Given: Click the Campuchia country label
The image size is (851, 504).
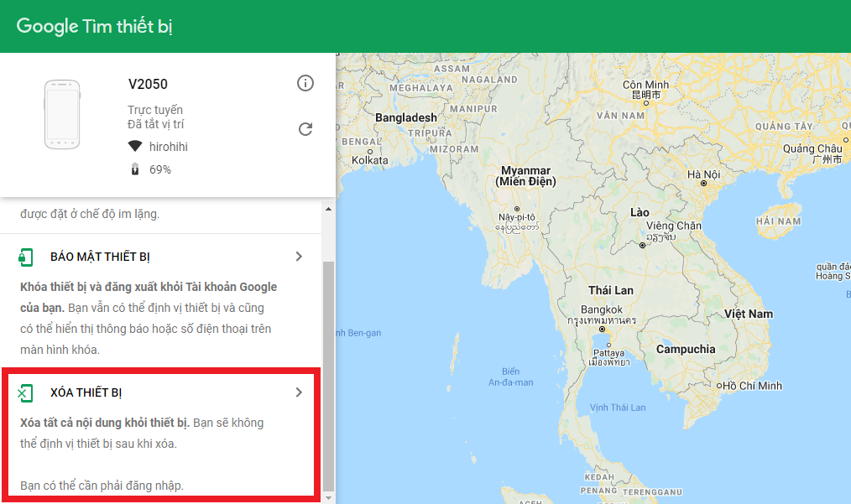Looking at the screenshot, I should (x=686, y=349).
